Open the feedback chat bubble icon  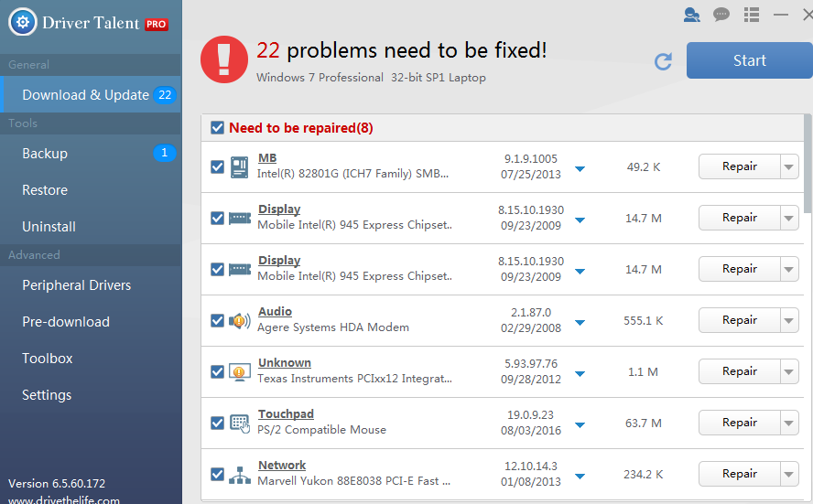point(721,15)
